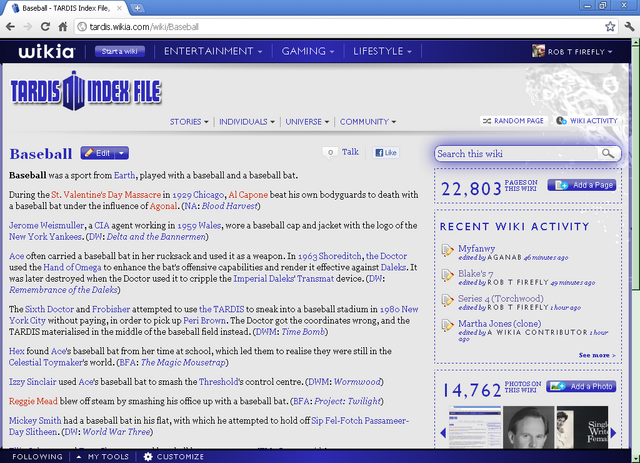The height and width of the screenshot is (463, 640).
Task: Click the edit icon beside Martha Jones (clone)
Action: point(447,325)
